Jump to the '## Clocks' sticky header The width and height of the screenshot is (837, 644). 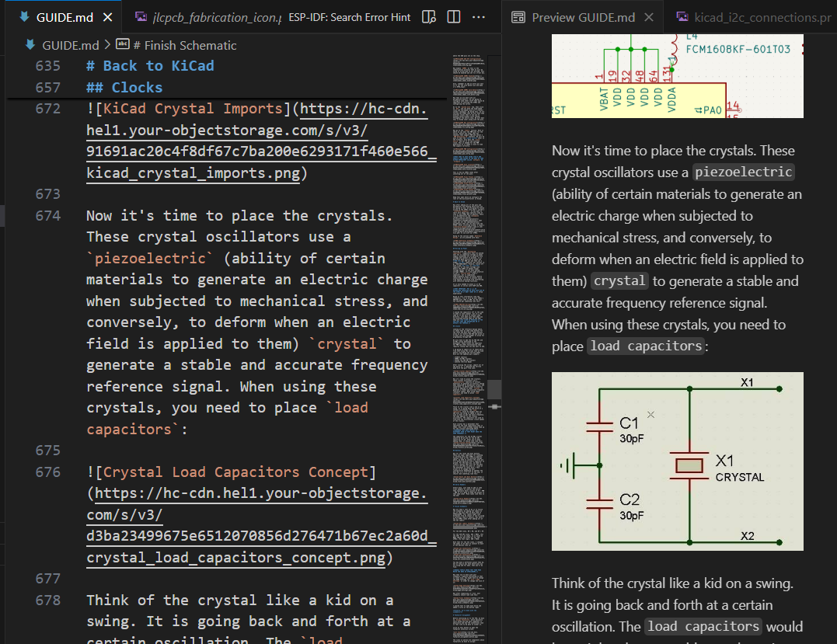click(x=124, y=88)
